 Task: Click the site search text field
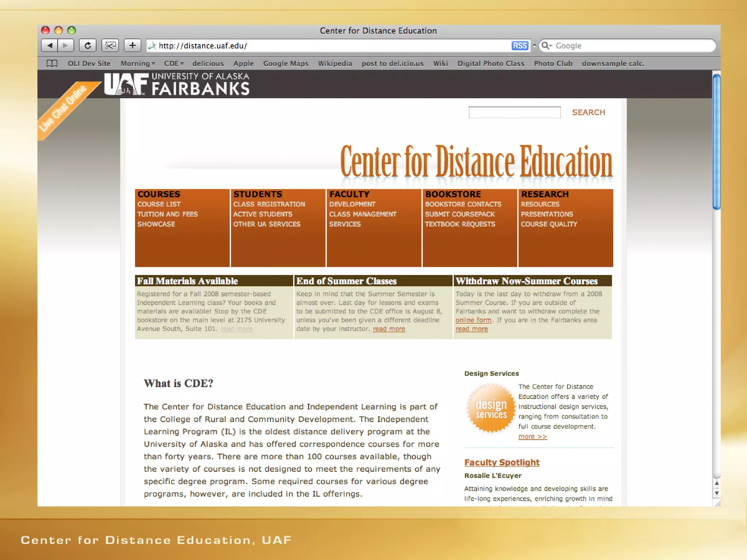pyautogui.click(x=514, y=112)
